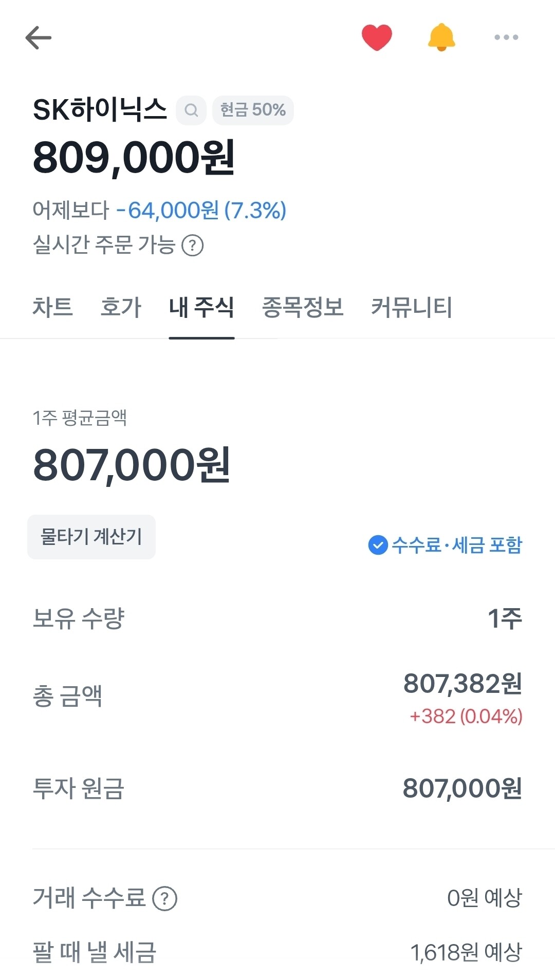This screenshot has height=980, width=555.
Task: Tap help icon next to 실시간 주문 가능
Action: (193, 246)
